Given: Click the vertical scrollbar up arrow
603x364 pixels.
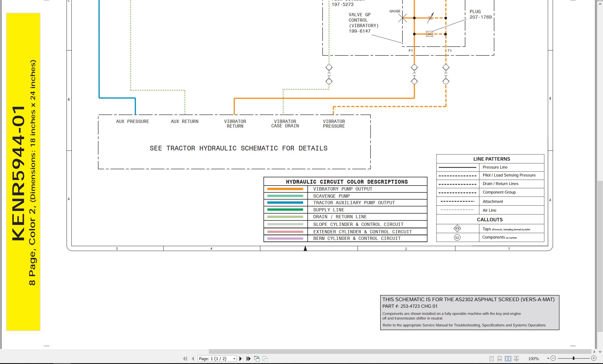Looking at the screenshot, I should pos(600,4).
